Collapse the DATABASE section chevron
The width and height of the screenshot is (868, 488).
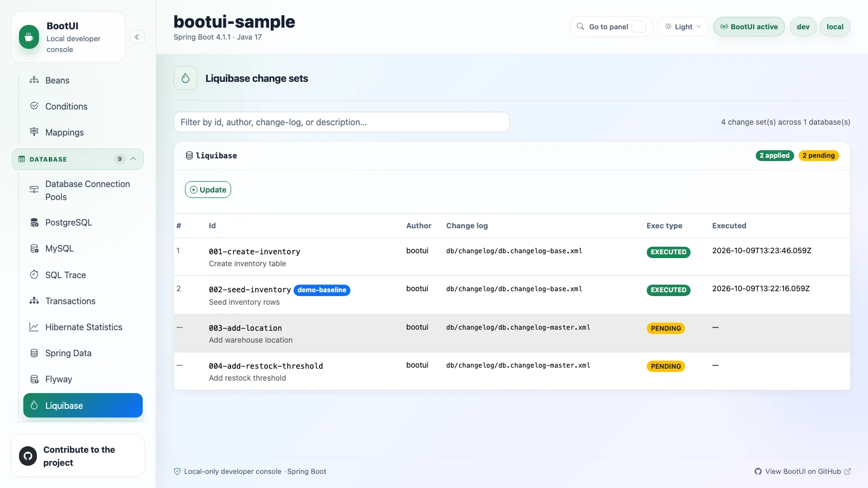pos(133,159)
